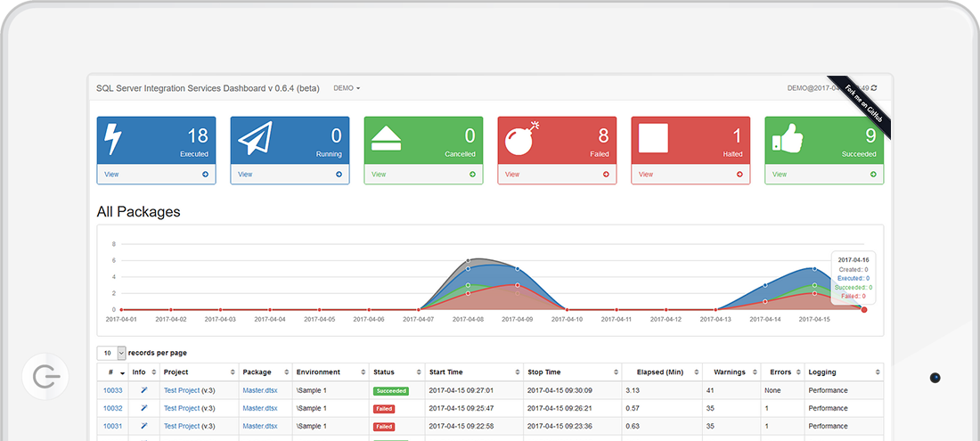This screenshot has width=980, height=441.
Task: Sort table by the # column
Action: (112, 372)
